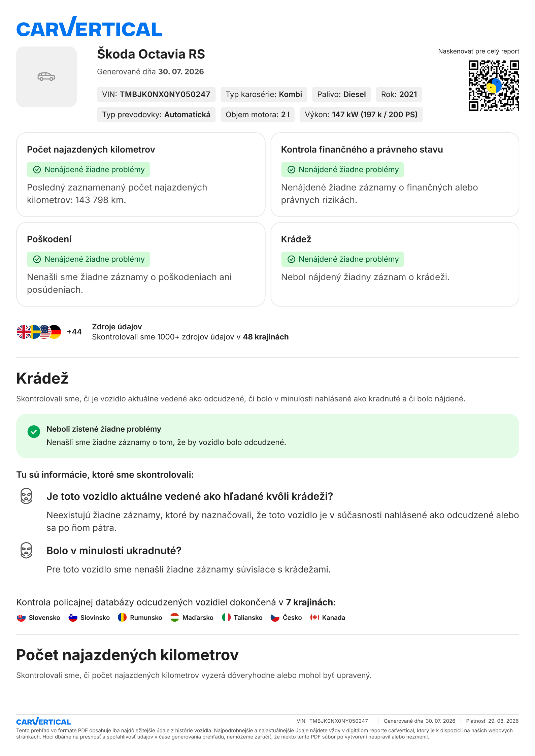Image resolution: width=535 pixels, height=756 pixels.
Task: Click the mileage 'Nenájdené žiadne problémy' badge
Action: (89, 170)
